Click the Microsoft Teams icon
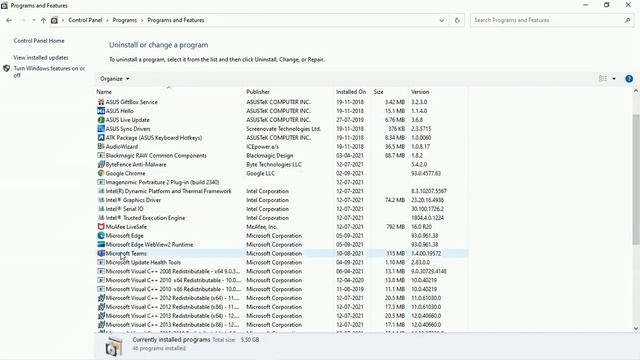Viewport: 640px width, 360px height. pyautogui.click(x=101, y=253)
